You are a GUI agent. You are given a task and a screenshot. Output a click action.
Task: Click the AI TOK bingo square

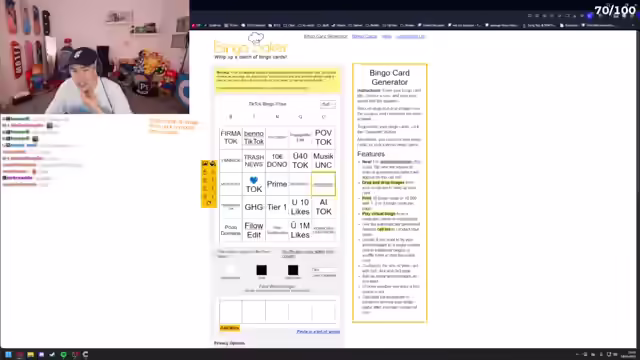[x=323, y=207]
